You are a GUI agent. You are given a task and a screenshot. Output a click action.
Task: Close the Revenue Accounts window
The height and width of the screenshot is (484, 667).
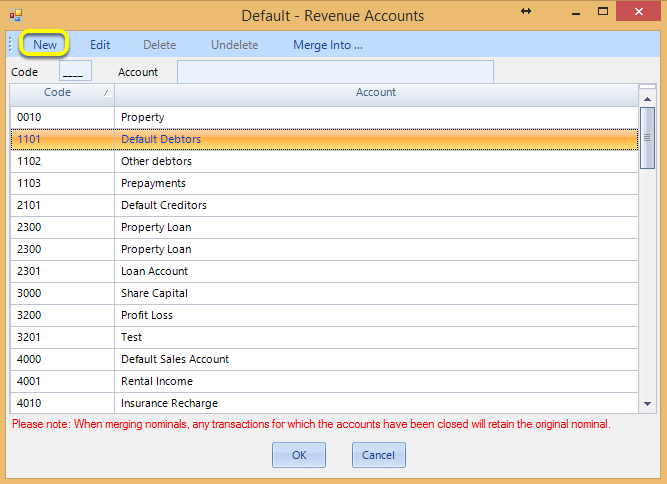coord(638,11)
